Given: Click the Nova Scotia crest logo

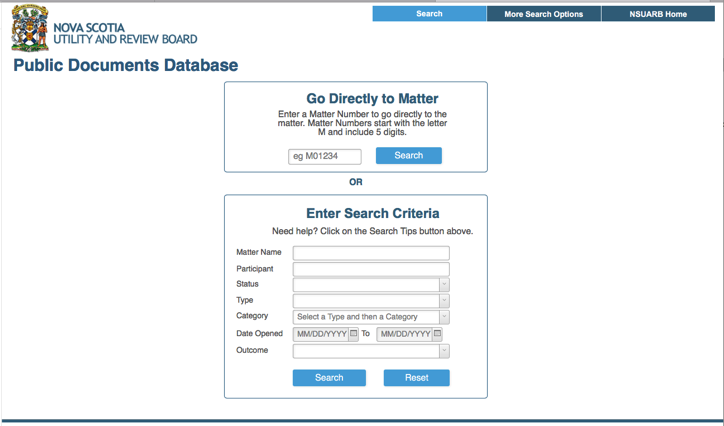Looking at the screenshot, I should pos(29,28).
